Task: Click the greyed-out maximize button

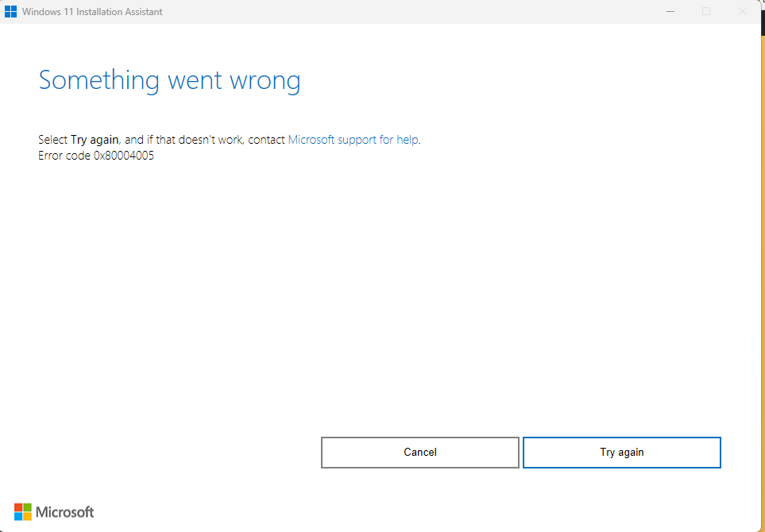Action: click(x=706, y=12)
